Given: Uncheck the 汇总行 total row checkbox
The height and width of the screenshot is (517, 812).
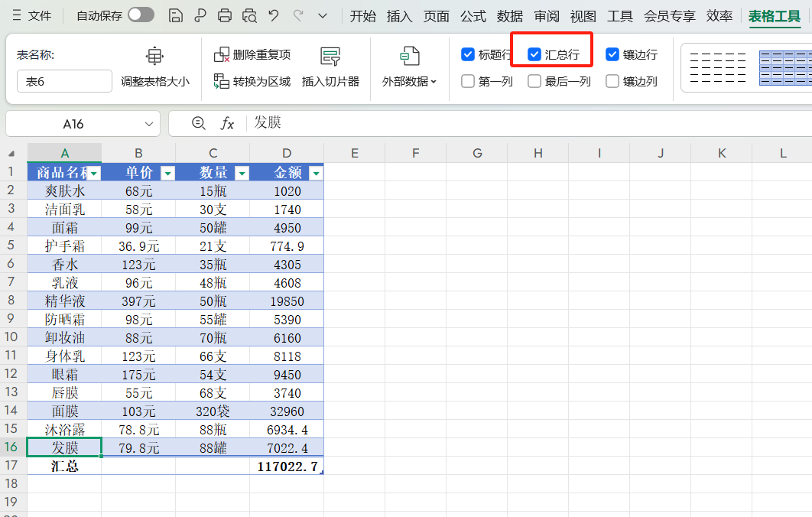Looking at the screenshot, I should [x=534, y=54].
